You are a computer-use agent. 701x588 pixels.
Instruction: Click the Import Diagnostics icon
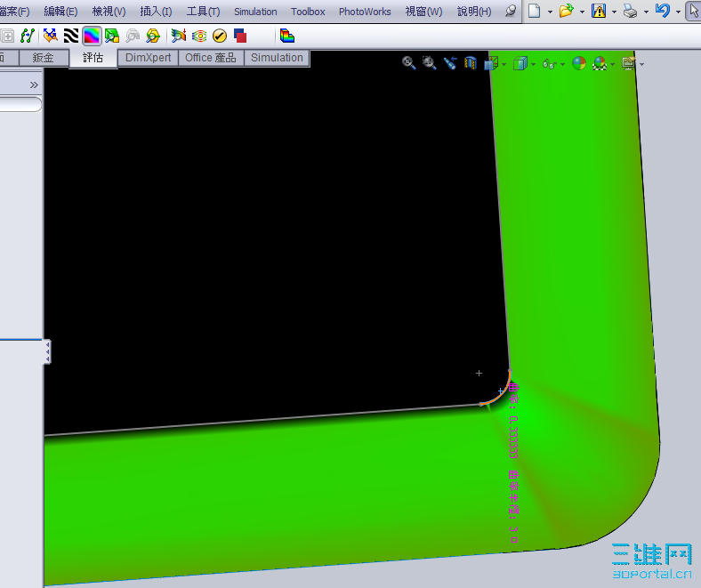pos(112,36)
